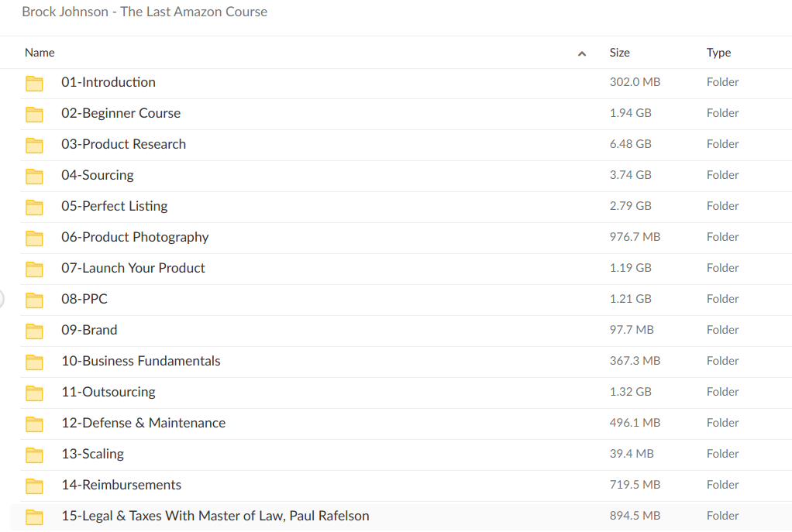Click the 13-Scaling folder icon
792x532 pixels.
tap(34, 454)
